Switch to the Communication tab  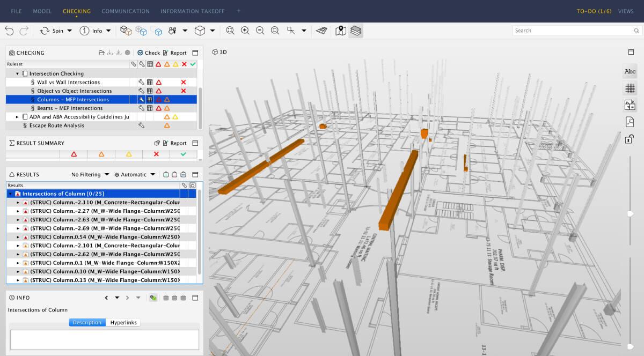point(126,11)
